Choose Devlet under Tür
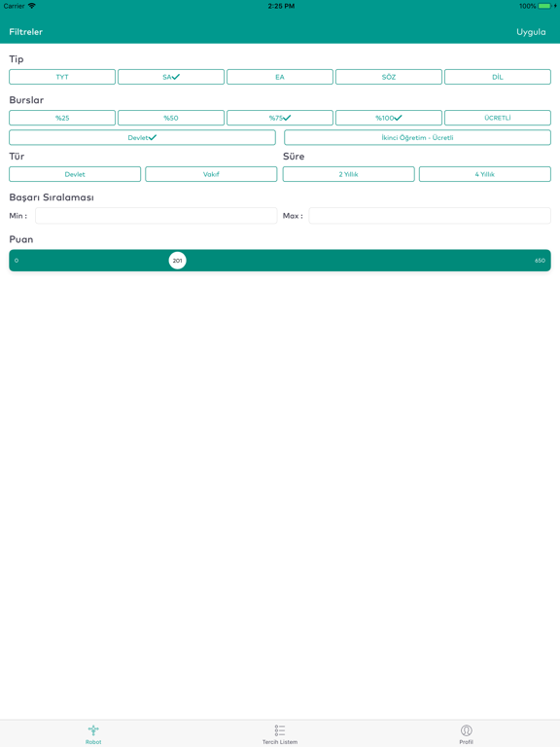Viewport: 560px width, 747px height. tap(75, 174)
